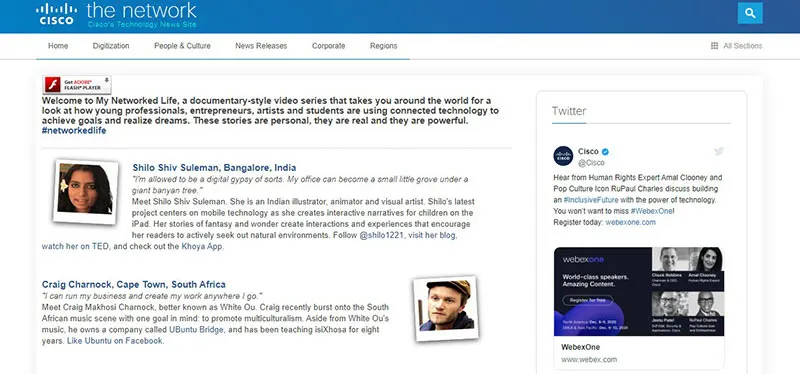
Task: Open the Corporate menu item
Action: click(329, 46)
